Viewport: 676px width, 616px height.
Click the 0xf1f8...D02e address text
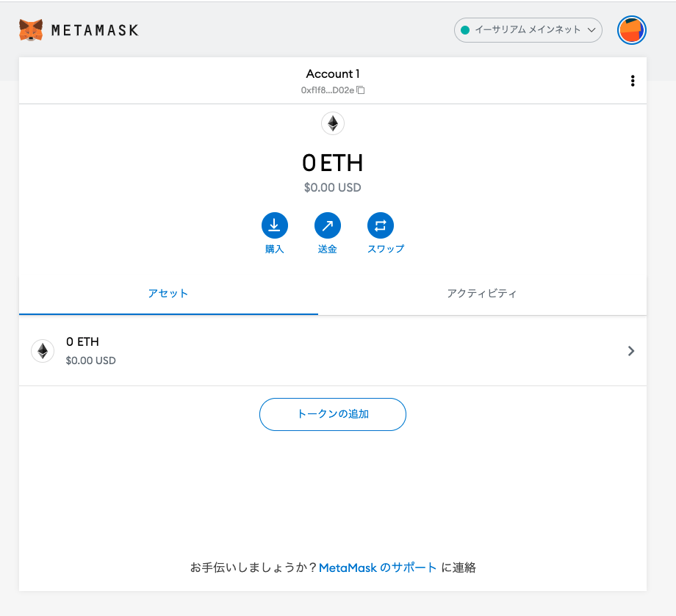(x=327, y=90)
